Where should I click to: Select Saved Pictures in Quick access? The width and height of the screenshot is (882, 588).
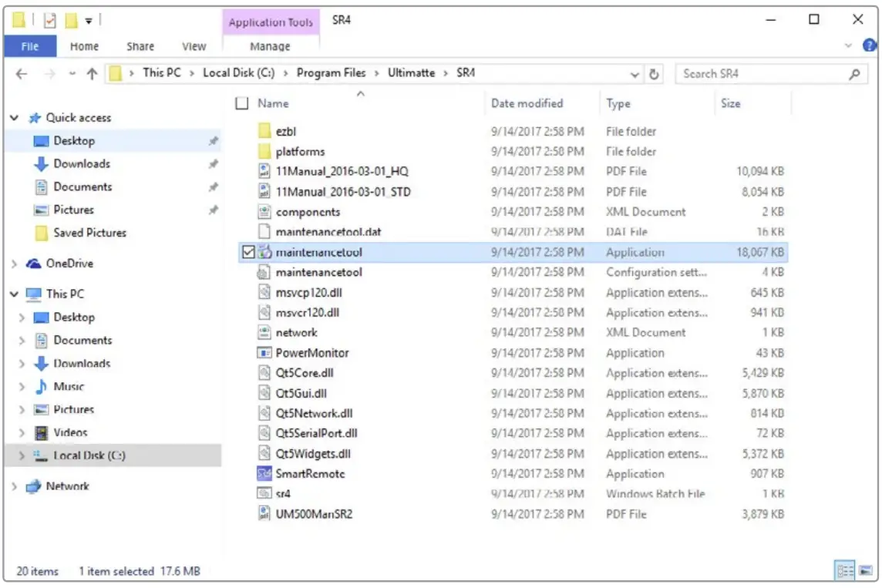pyautogui.click(x=90, y=233)
